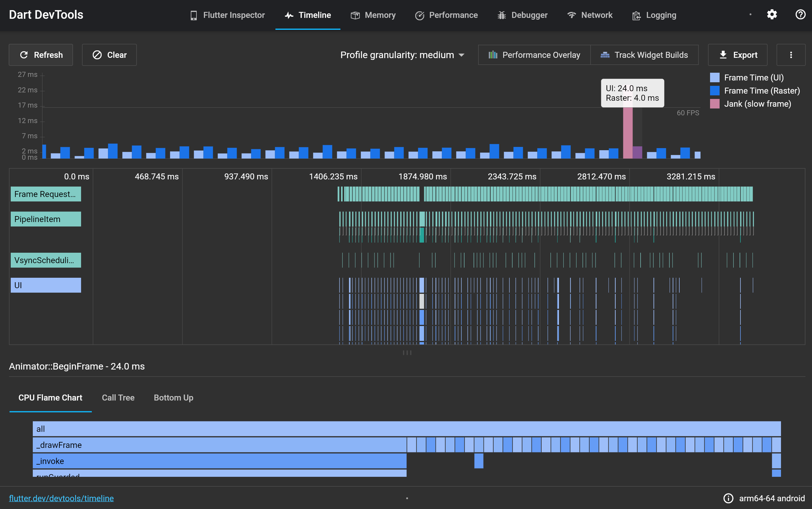Switch to the Timeline tab

pos(308,15)
